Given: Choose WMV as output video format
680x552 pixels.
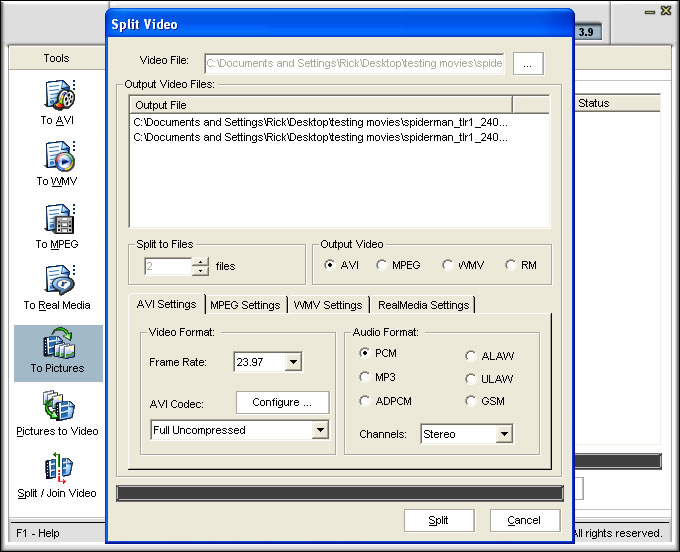Looking at the screenshot, I should point(447,265).
